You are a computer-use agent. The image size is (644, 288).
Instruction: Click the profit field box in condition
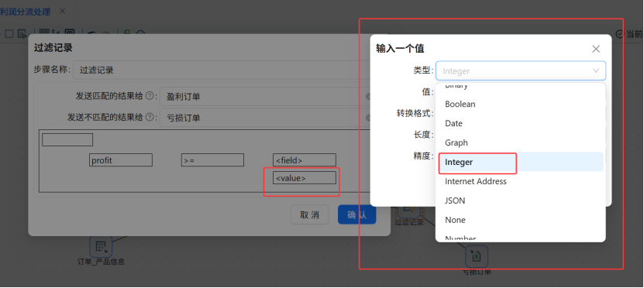121,160
